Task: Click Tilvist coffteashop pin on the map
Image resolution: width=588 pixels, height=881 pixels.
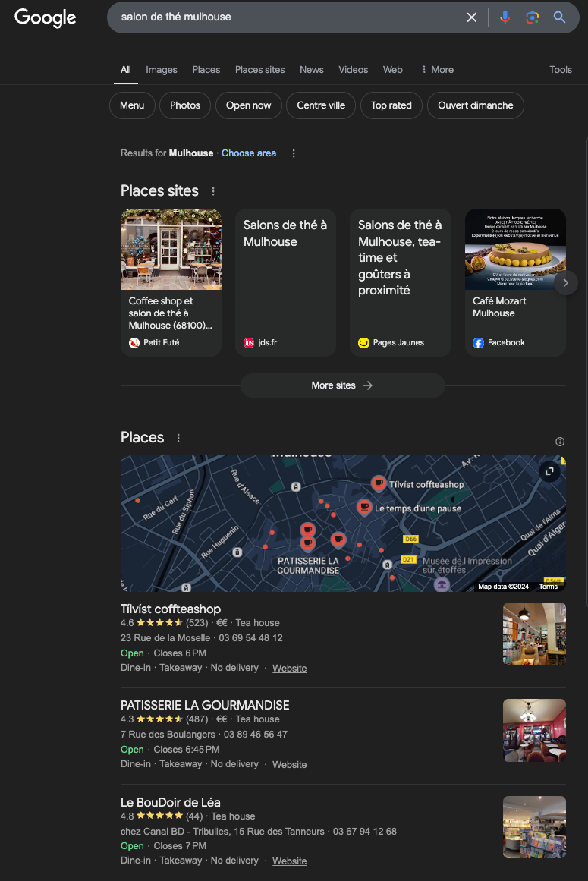Action: tap(379, 483)
